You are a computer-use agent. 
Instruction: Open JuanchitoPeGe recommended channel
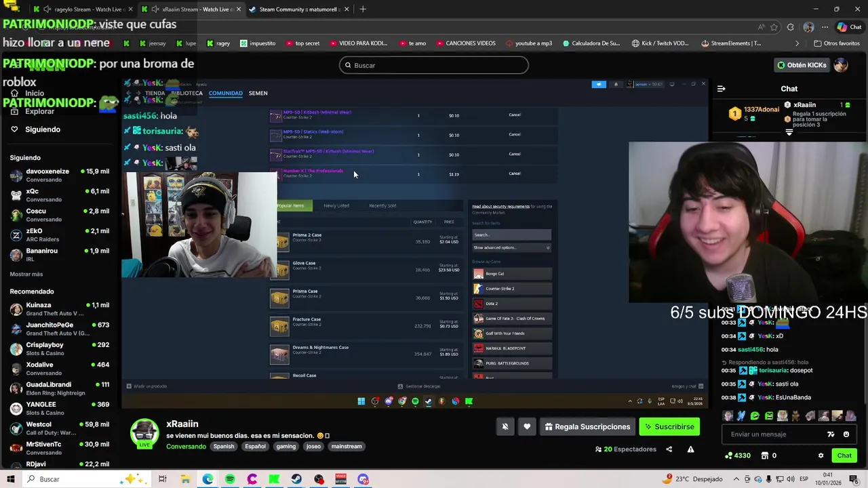60,329
